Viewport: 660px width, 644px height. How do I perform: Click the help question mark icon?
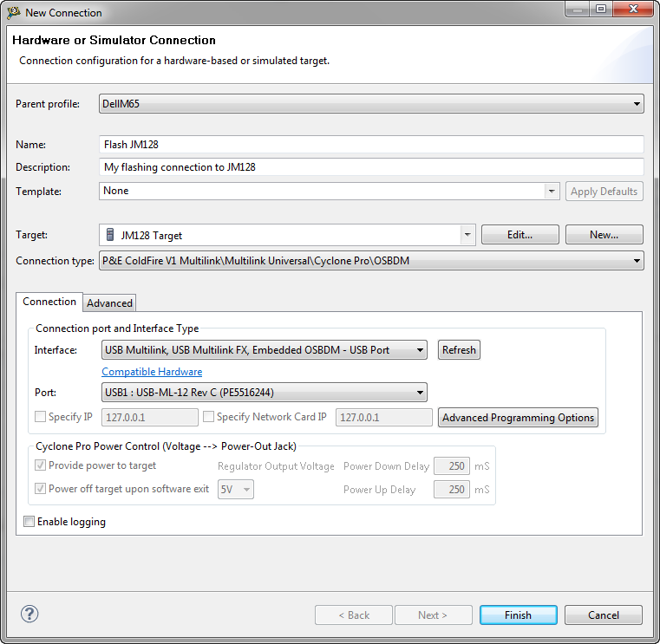pyautogui.click(x=29, y=614)
